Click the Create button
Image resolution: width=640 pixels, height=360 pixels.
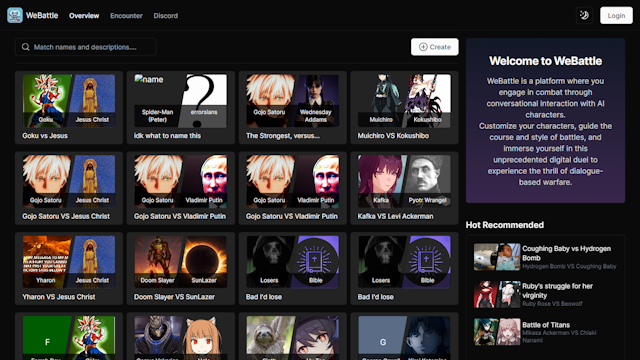click(x=435, y=47)
